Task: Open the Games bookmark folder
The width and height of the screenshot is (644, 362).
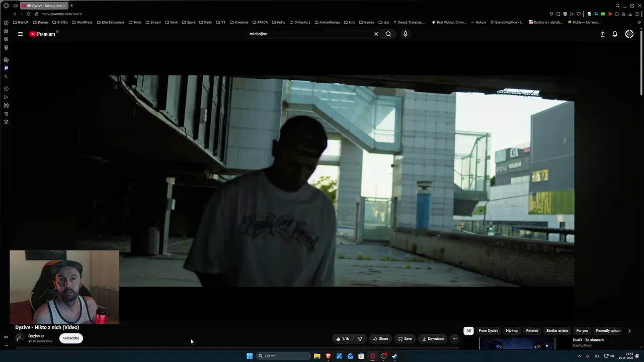Action: 366,22
